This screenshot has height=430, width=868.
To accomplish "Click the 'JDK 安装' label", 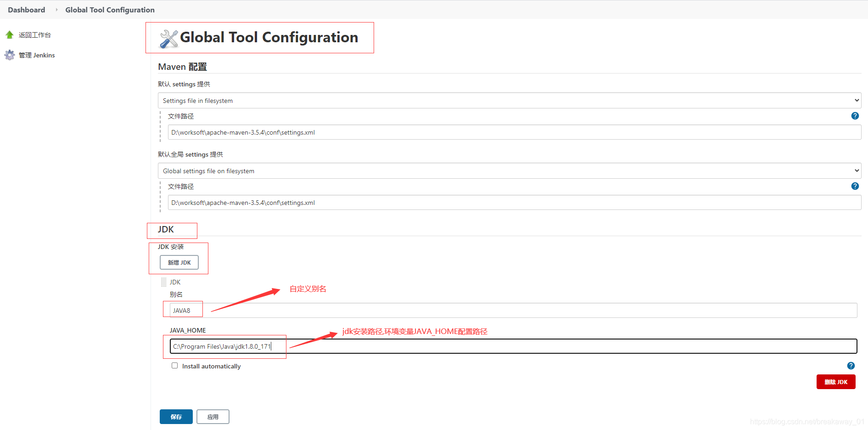I will [x=171, y=247].
